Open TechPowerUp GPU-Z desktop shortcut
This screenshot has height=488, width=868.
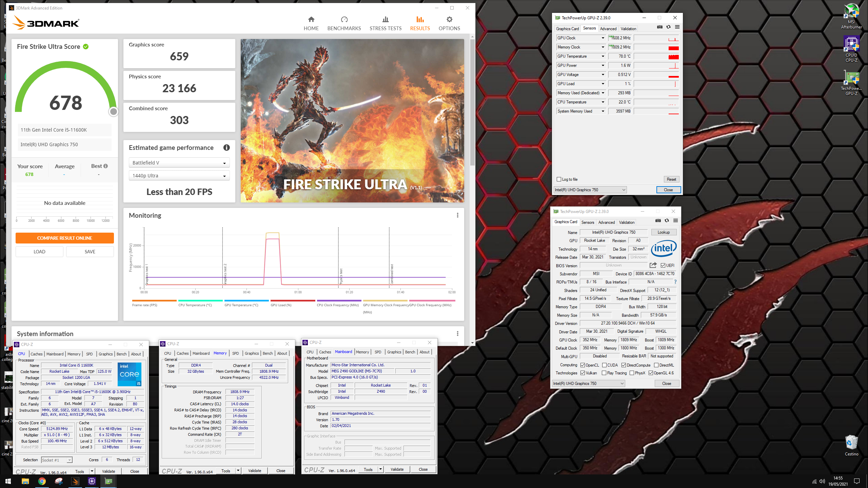click(x=851, y=83)
